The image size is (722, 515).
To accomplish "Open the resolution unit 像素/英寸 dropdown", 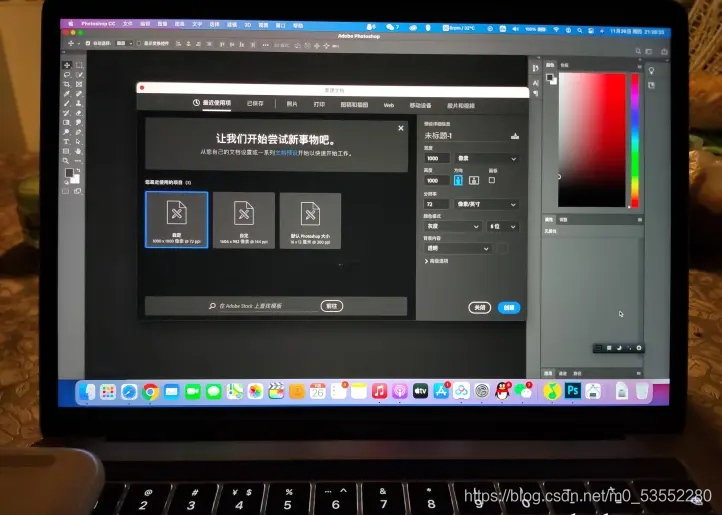I will pos(487,204).
